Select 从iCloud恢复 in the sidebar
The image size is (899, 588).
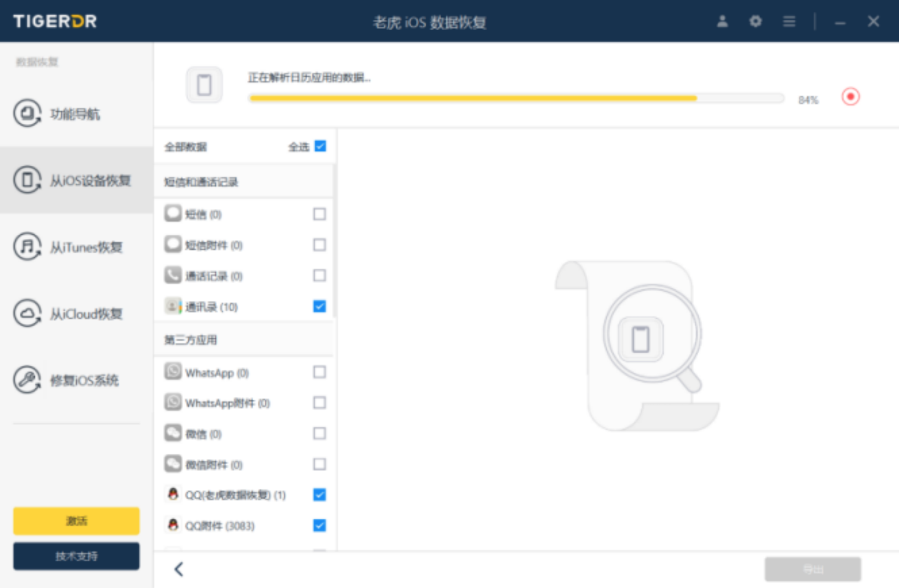click(86, 314)
